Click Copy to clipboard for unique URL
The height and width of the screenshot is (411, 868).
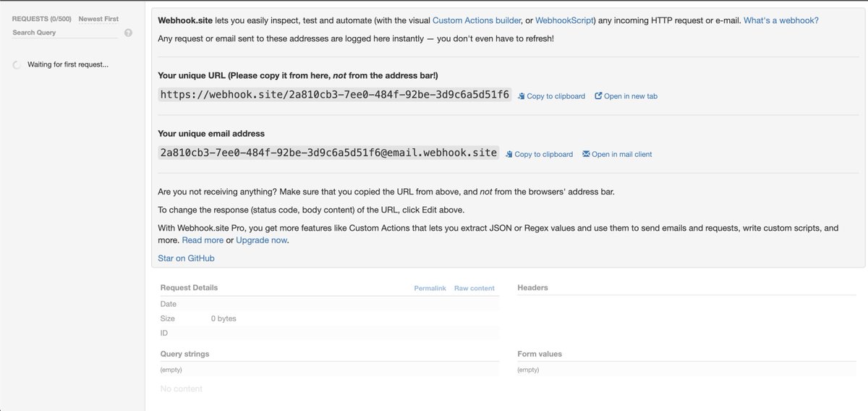pyautogui.click(x=556, y=96)
